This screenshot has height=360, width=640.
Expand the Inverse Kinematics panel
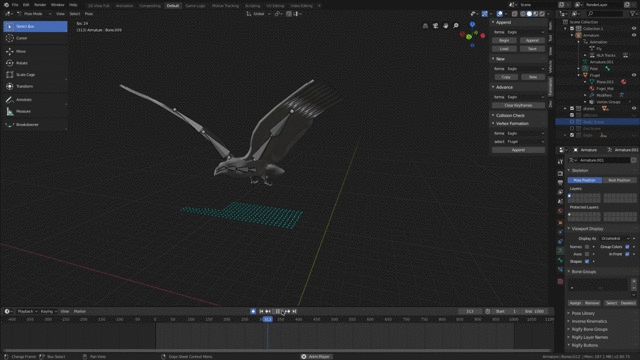click(x=589, y=321)
